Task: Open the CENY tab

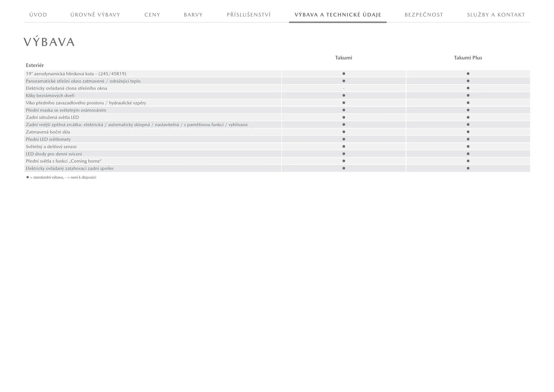Action: (x=152, y=15)
